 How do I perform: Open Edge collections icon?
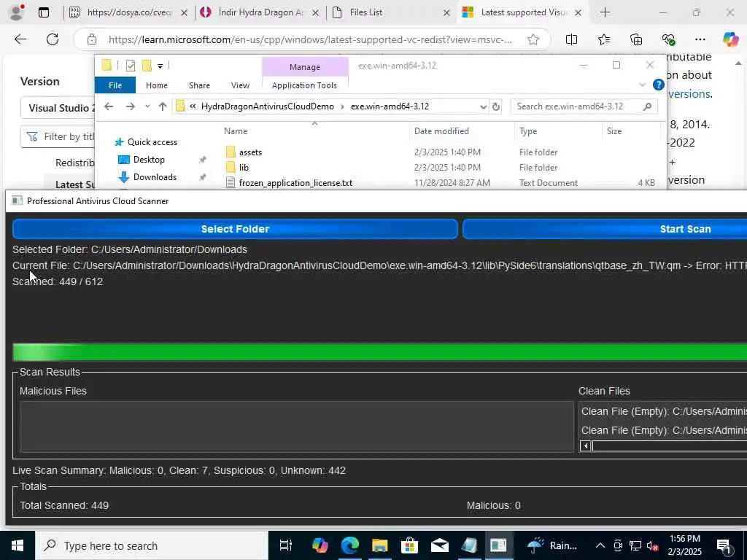636,39
